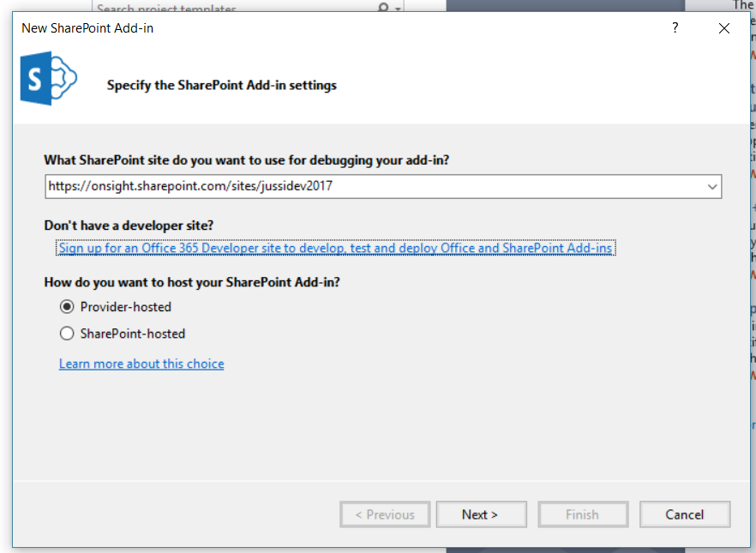This screenshot has width=756, height=553.
Task: Click the 'New SharePoint Add-in' title bar
Action: click(257, 28)
